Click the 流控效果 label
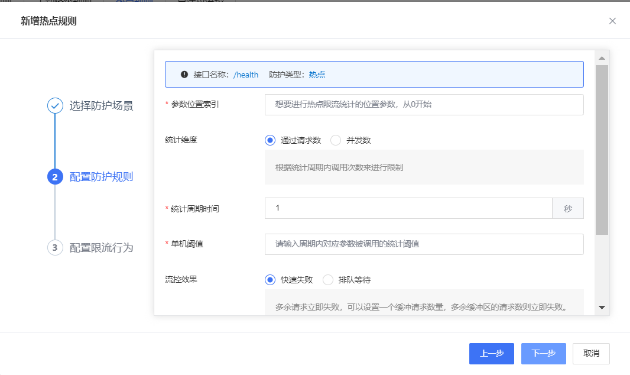The height and width of the screenshot is (375, 630). coord(181,279)
